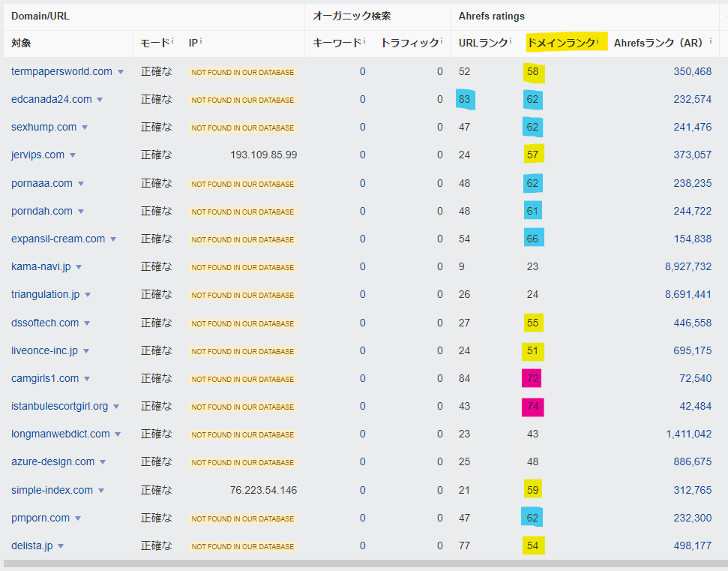Expand the delista.jp dropdown arrow

(61, 546)
